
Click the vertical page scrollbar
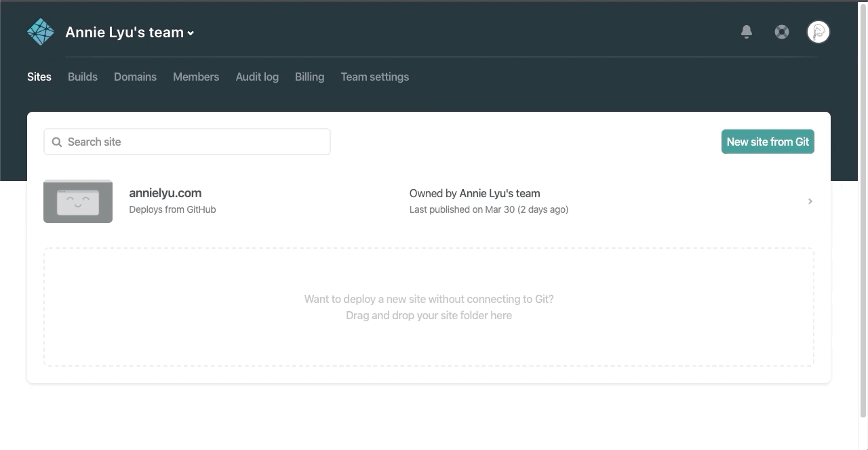tap(863, 210)
